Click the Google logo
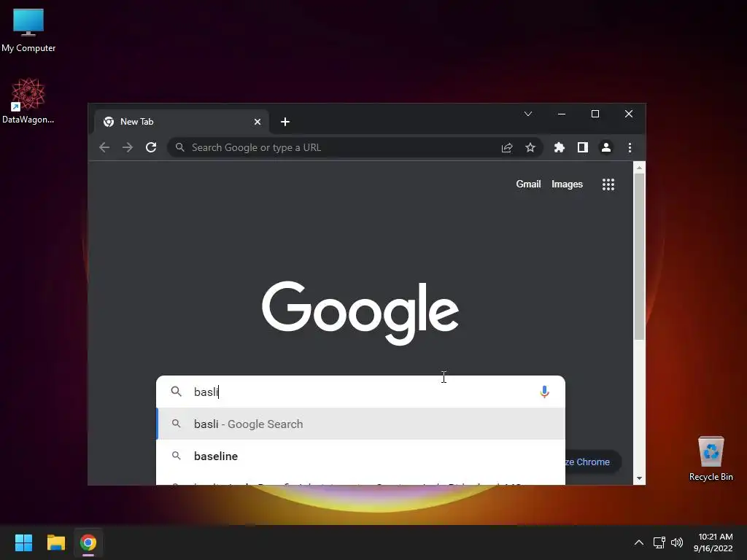 click(360, 313)
